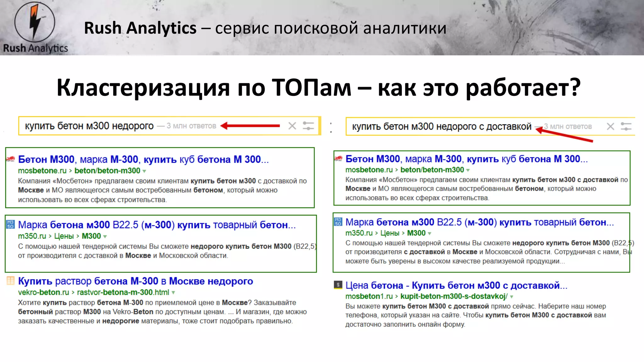644x362 pixels.
Task: Click mosbetone.ru domain in right result
Action: (x=369, y=170)
